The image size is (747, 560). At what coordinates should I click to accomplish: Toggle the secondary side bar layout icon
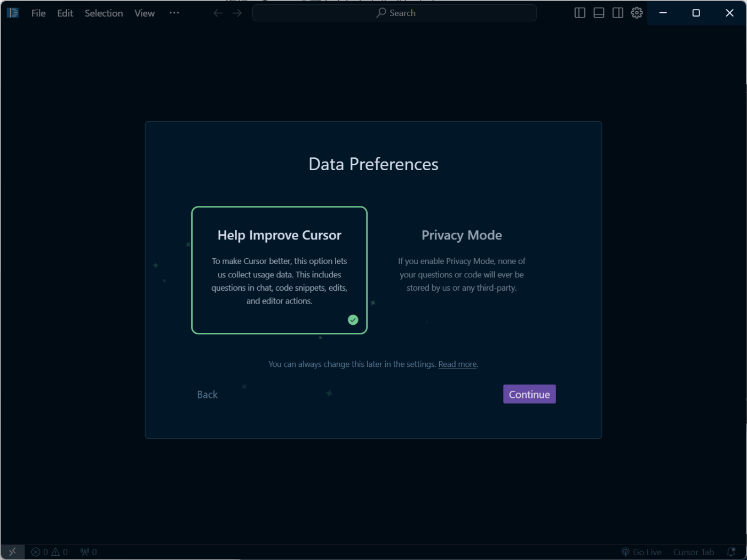tap(618, 13)
